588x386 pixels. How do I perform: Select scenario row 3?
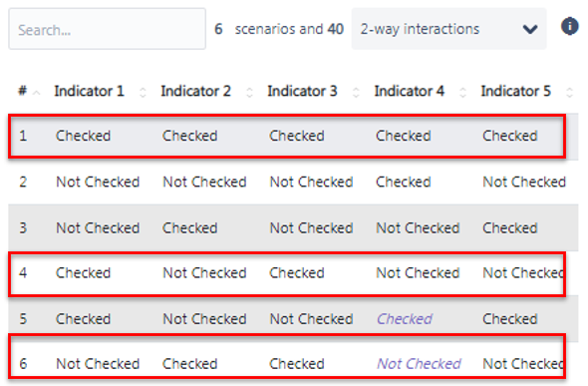tap(293, 227)
